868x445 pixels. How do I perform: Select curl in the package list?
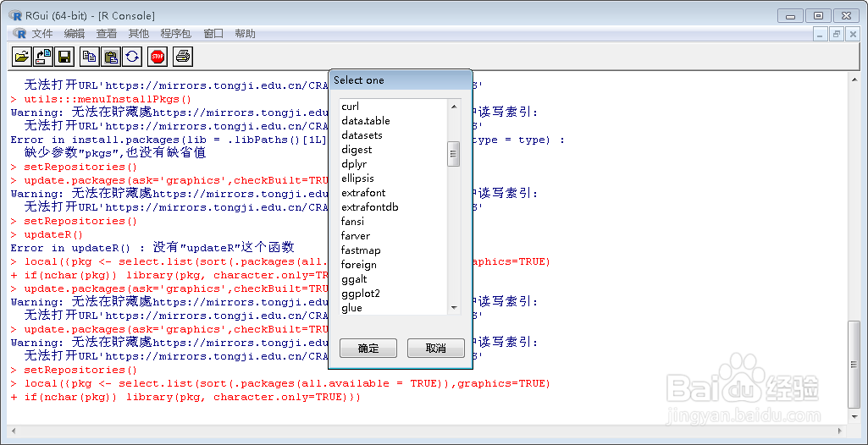point(393,106)
